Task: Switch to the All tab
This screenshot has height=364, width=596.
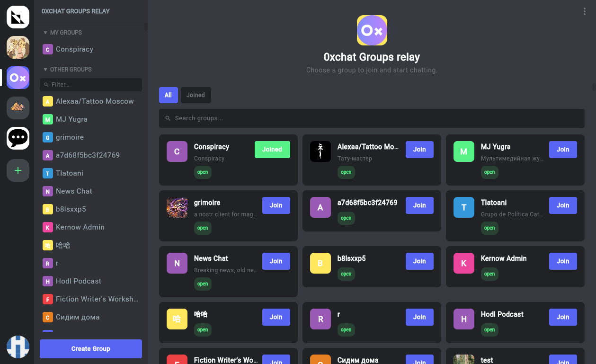Action: 168,95
